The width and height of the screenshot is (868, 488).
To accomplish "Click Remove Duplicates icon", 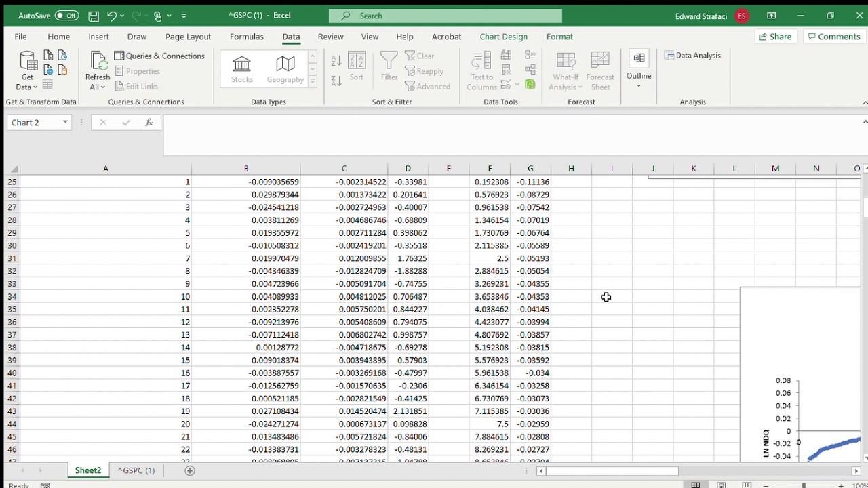I will click(x=506, y=69).
